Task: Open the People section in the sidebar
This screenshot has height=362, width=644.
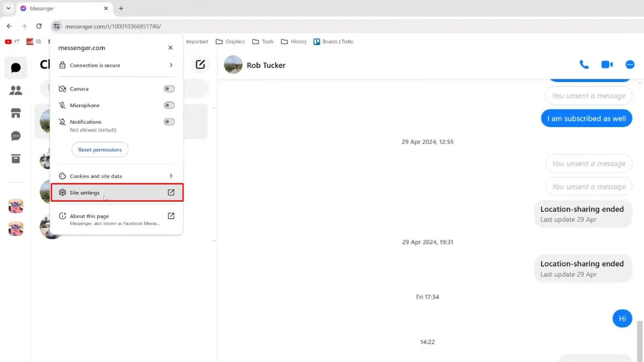Action: pos(16,90)
